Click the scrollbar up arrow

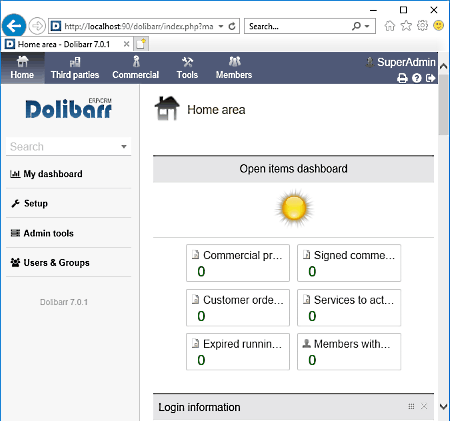click(443, 66)
